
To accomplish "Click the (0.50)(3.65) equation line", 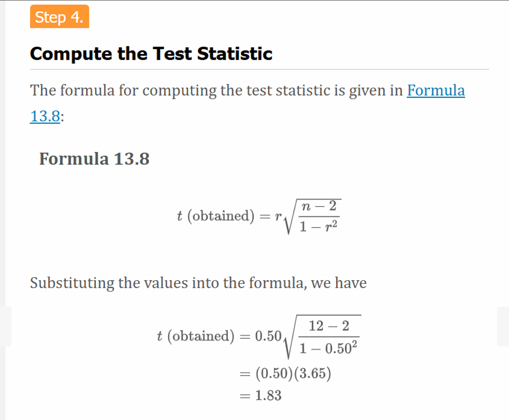I will [x=293, y=373].
